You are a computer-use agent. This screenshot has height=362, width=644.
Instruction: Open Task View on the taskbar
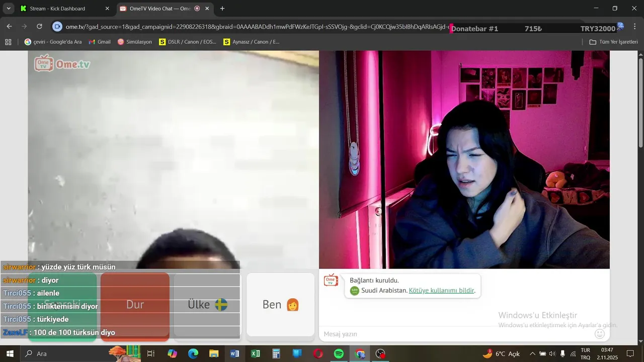[150, 353]
